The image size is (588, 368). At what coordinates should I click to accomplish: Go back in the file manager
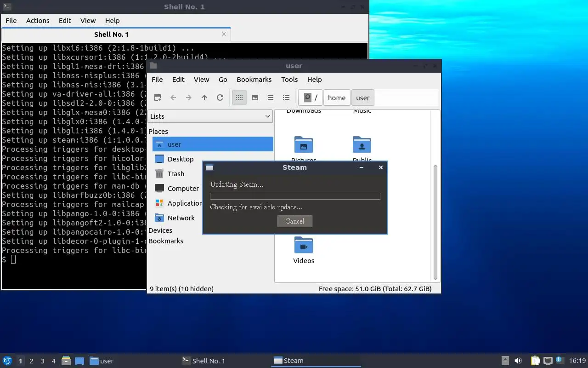tap(173, 98)
